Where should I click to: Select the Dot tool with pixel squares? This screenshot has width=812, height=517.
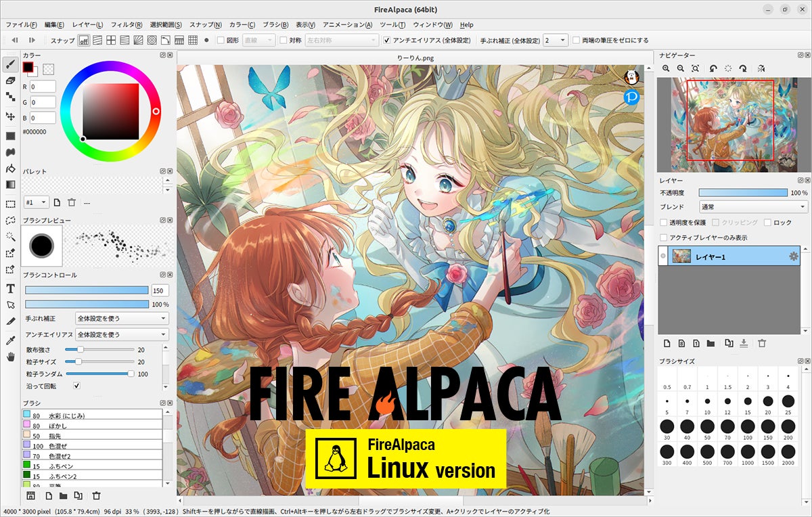(10, 98)
